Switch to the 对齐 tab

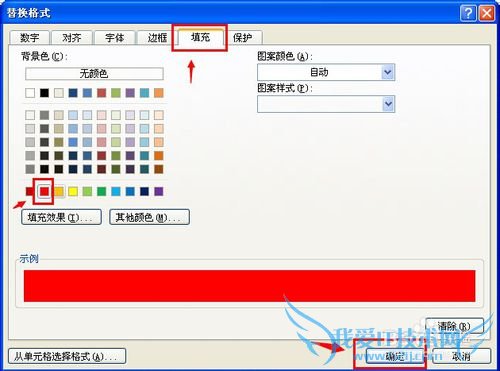click(72, 38)
